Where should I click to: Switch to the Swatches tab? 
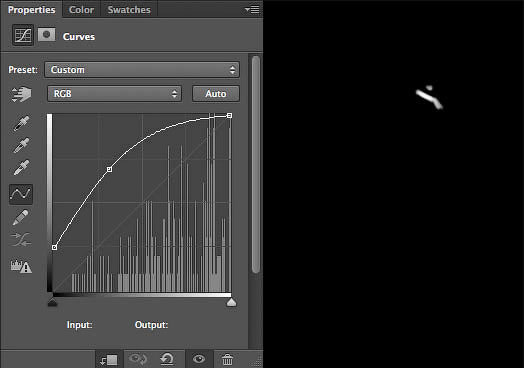click(129, 10)
